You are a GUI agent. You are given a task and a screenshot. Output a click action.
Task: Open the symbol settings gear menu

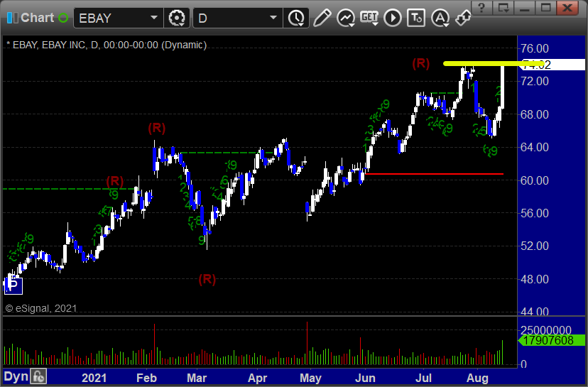177,18
